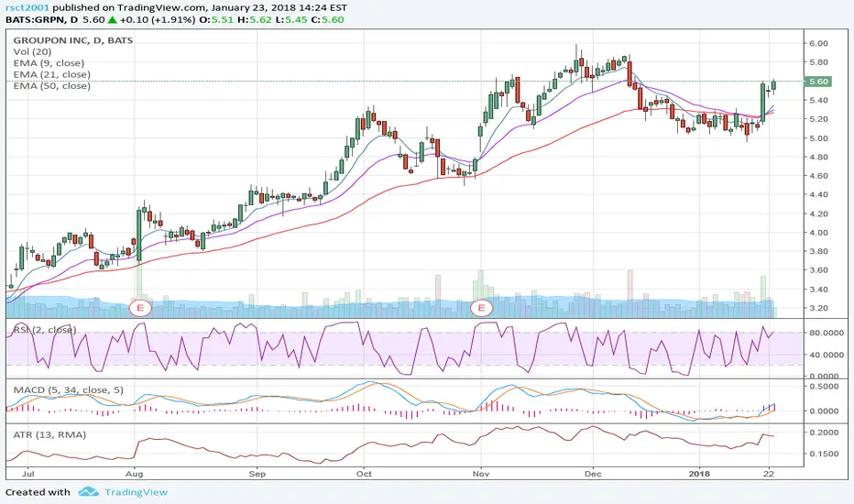
Task: Click the 0.1500 ATR axis value
Action: coord(824,454)
